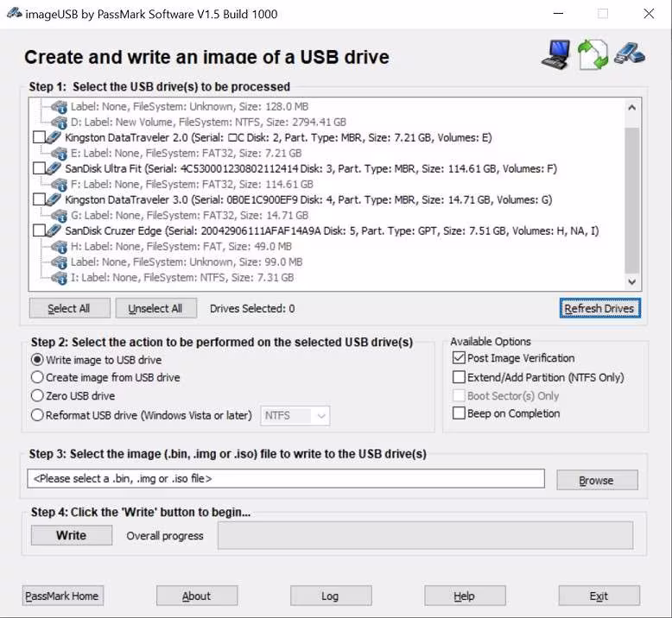Check the Kingston DataTraveler 2.0 drive checkbox
The height and width of the screenshot is (618, 672).
(x=39, y=137)
